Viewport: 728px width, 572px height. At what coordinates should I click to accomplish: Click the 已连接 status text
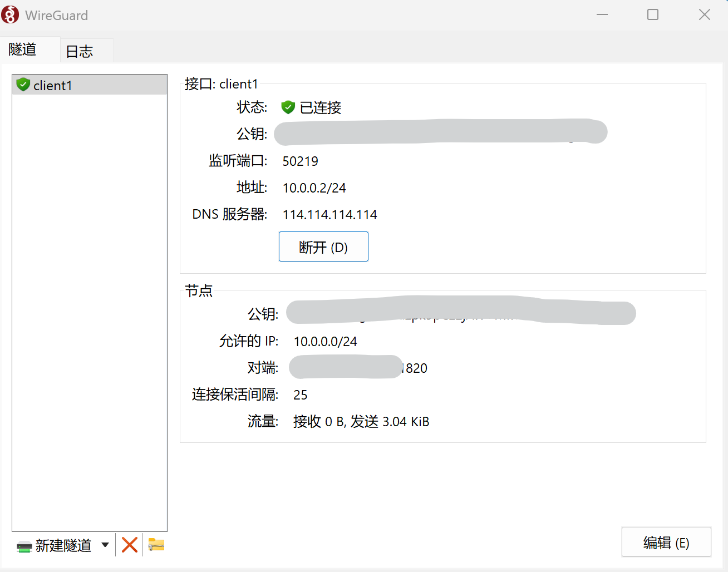pyautogui.click(x=321, y=107)
